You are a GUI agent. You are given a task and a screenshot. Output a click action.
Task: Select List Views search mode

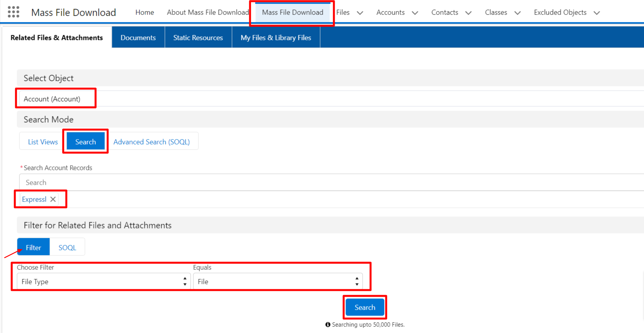pyautogui.click(x=43, y=142)
